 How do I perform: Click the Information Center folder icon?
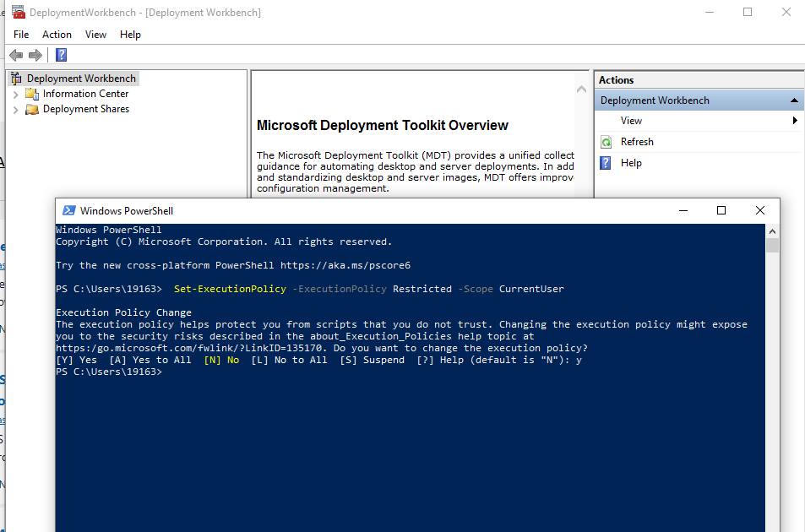pos(32,94)
